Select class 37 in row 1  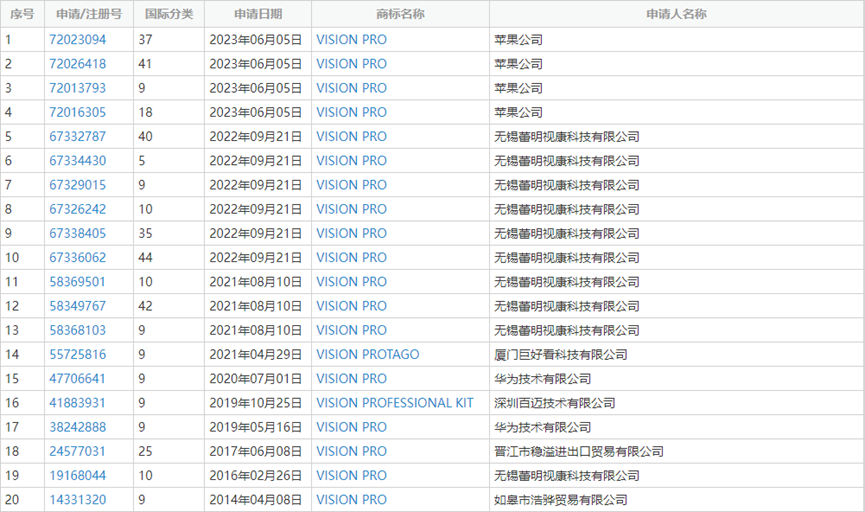(145, 40)
